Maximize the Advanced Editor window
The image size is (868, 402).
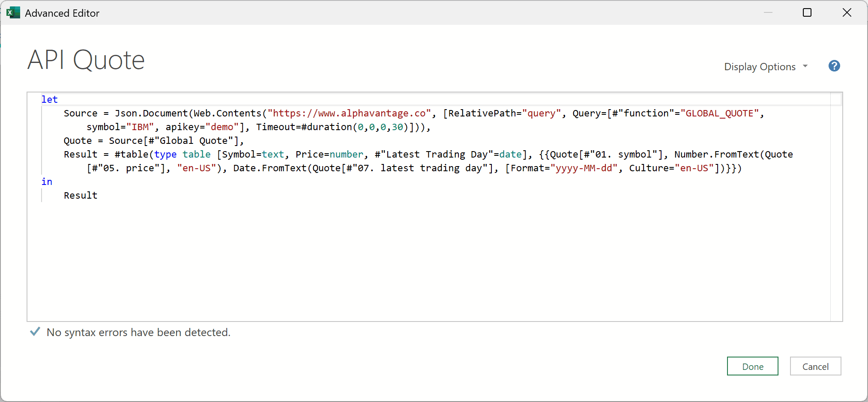807,12
